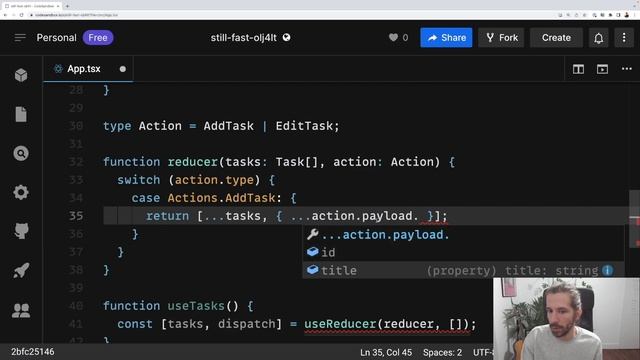Select the App.tsx editor tab
This screenshot has width=640, height=360.
(x=88, y=69)
